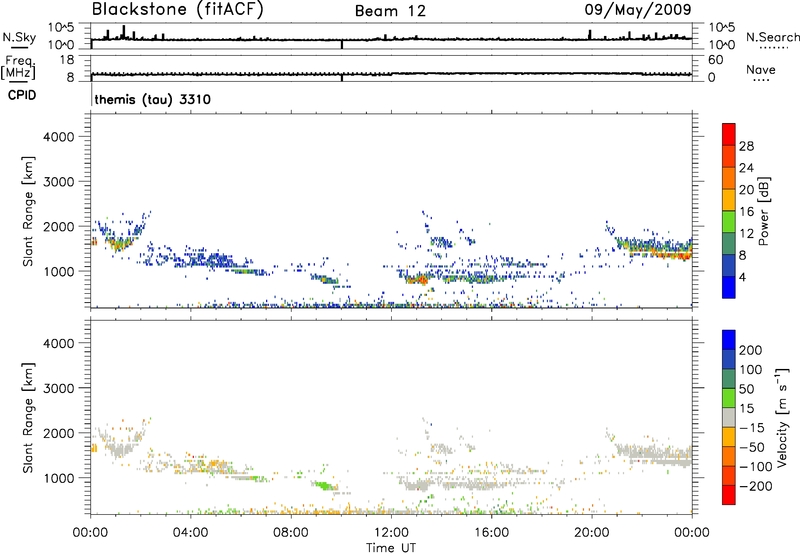Click the "28" label on the Power colorbar
The height and width of the screenshot is (554, 800).
point(746,146)
